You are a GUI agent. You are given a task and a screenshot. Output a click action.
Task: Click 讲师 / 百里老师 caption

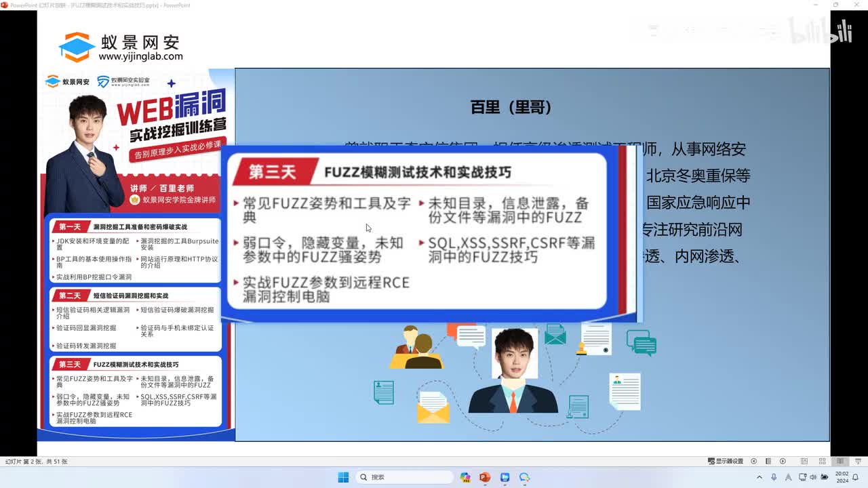(162, 188)
